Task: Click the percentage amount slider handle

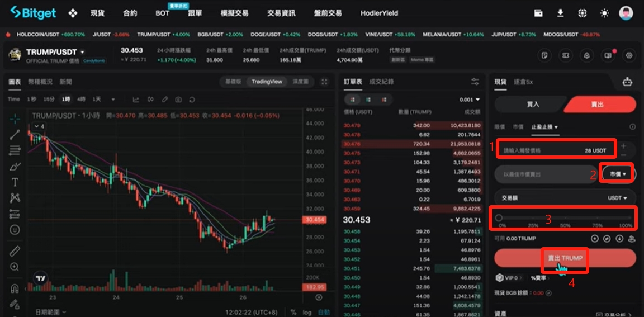Action: (499, 217)
